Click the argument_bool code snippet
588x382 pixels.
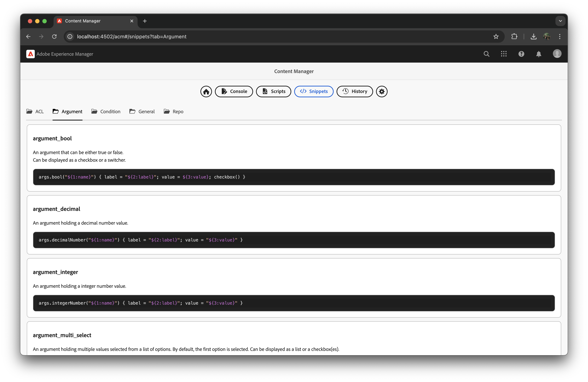(x=294, y=177)
